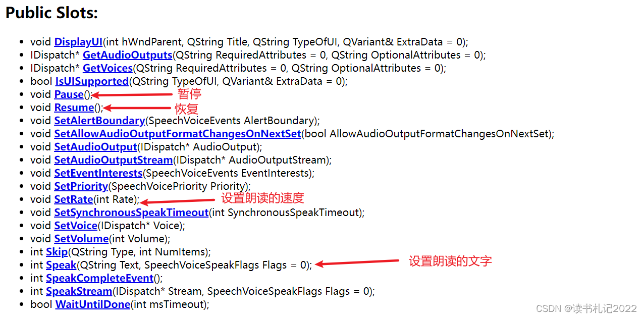The width and height of the screenshot is (644, 318).
Task: Open the SetEventInterests function link
Action: tap(98, 173)
